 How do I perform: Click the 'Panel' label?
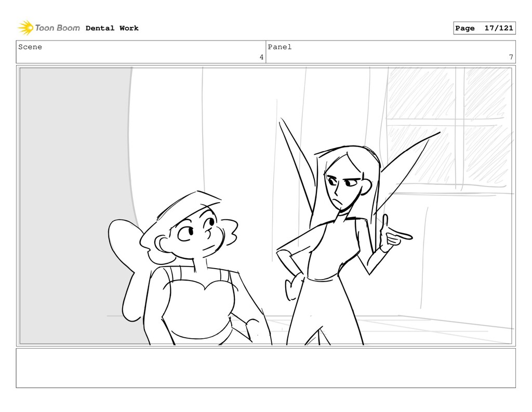[280, 47]
